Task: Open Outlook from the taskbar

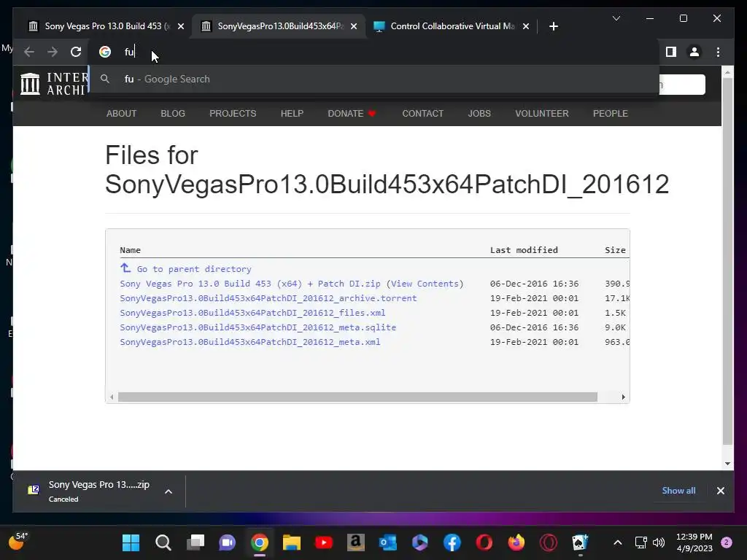Action: [x=388, y=542]
